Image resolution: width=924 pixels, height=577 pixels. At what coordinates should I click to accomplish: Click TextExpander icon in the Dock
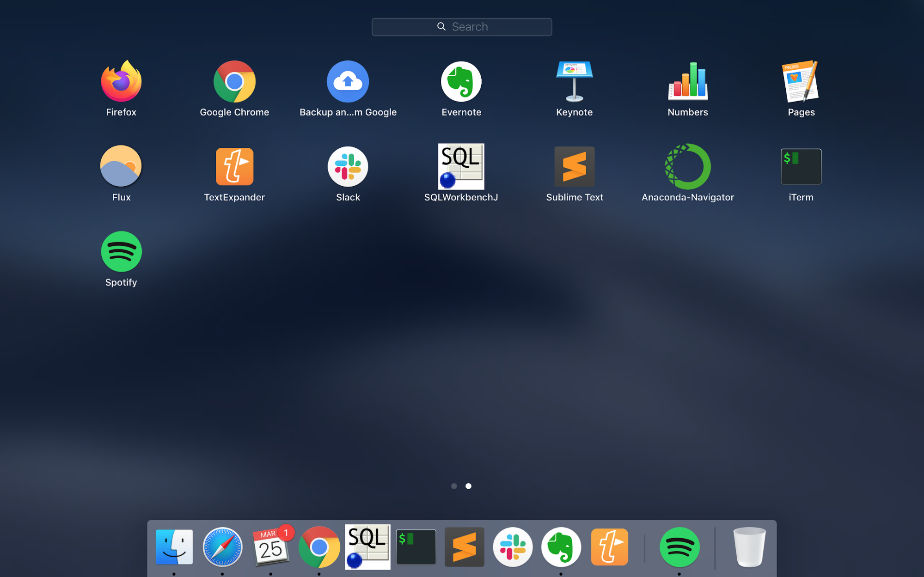(x=609, y=547)
